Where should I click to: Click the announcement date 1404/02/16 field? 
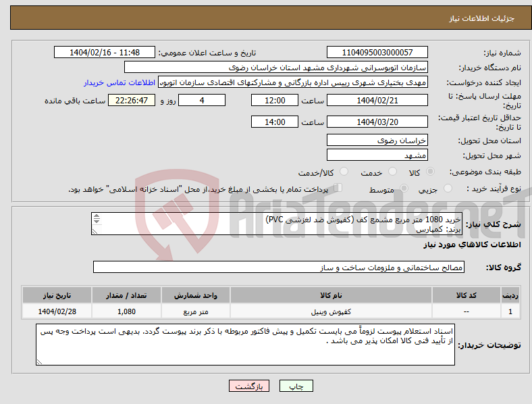pyautogui.click(x=105, y=52)
